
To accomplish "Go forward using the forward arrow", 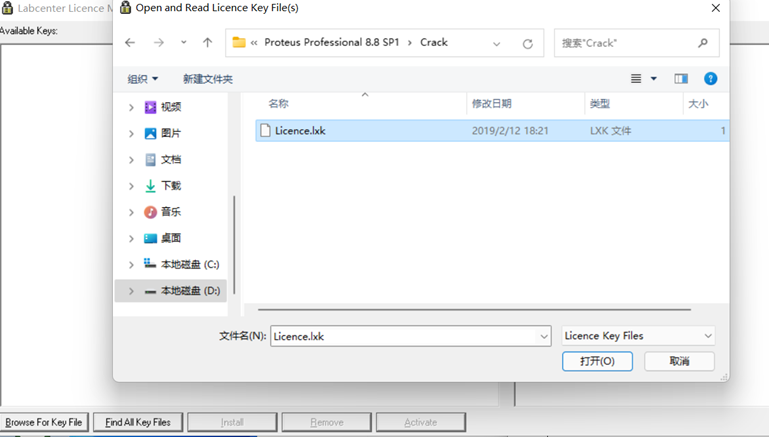I will (x=158, y=43).
